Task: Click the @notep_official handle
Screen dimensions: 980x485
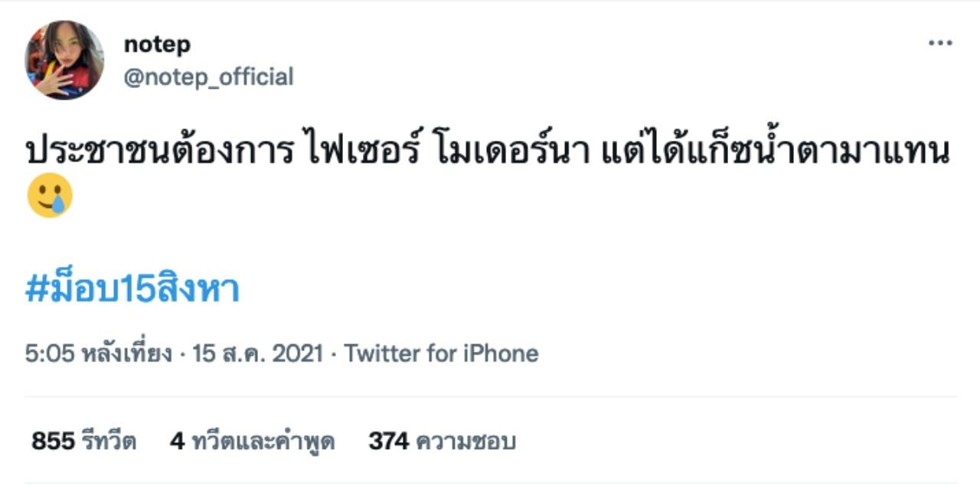Action: [208, 77]
